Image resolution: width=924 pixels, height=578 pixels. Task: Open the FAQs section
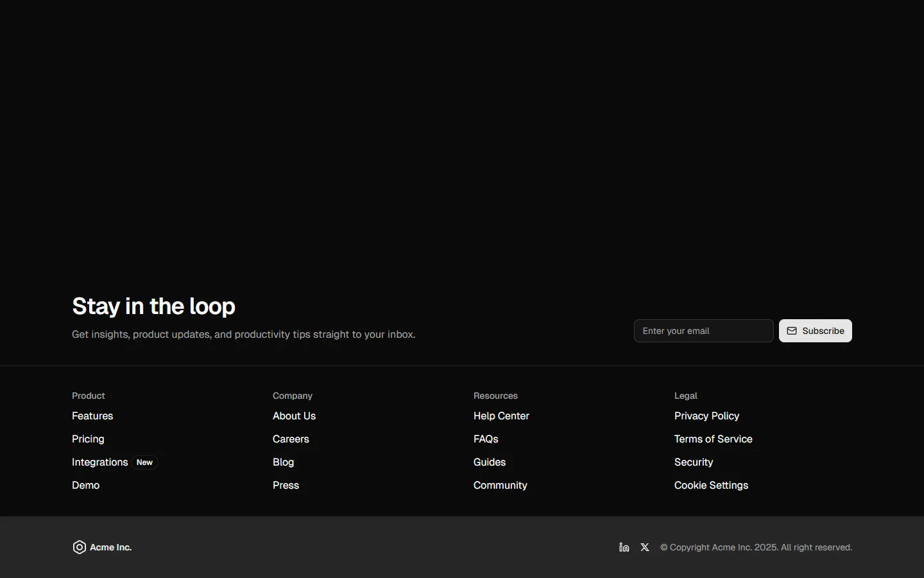(486, 439)
